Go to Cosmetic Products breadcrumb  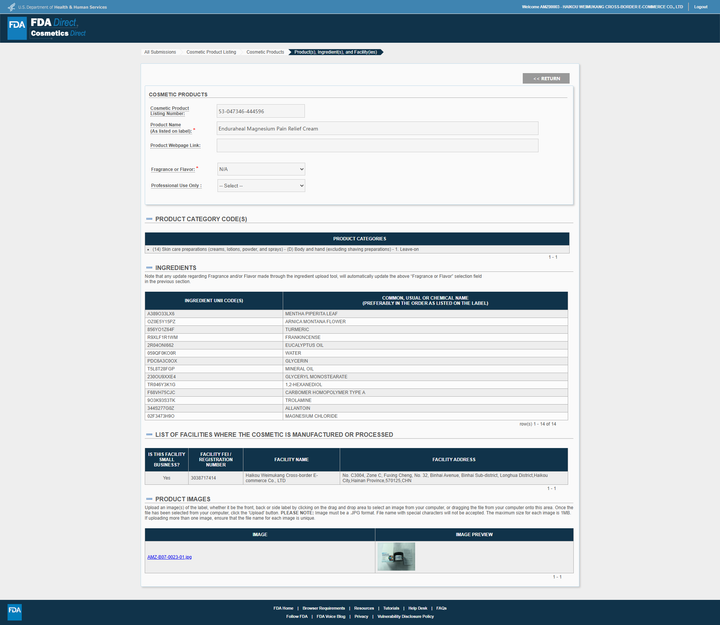265,51
